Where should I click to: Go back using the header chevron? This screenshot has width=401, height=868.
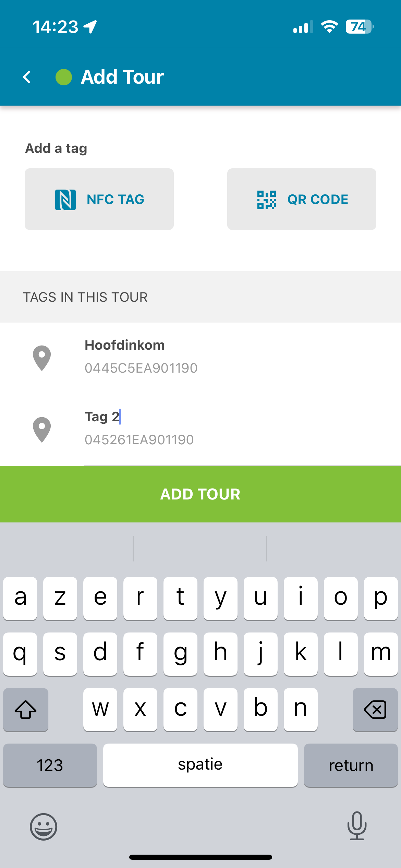point(27,77)
